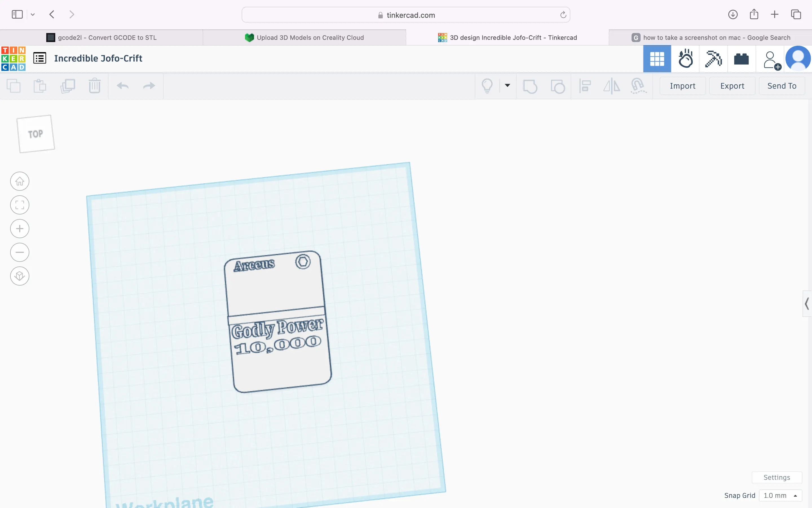812x508 pixels.
Task: Open the workplane Settings button
Action: [777, 478]
